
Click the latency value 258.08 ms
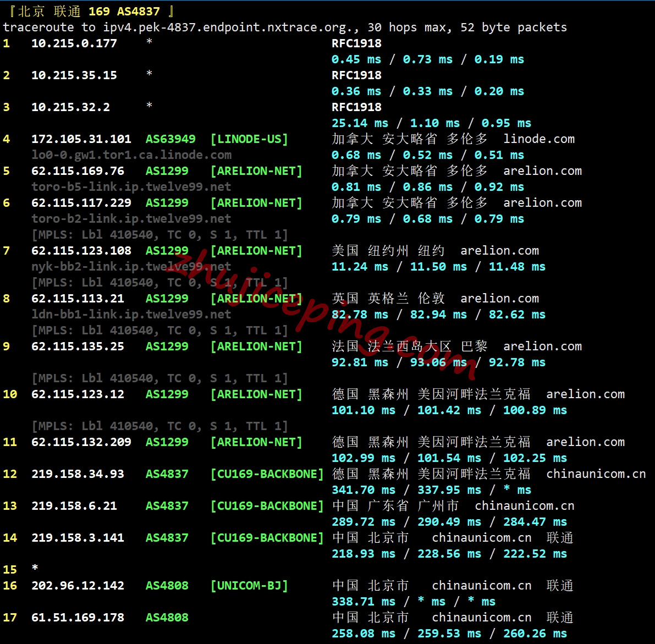[364, 634]
